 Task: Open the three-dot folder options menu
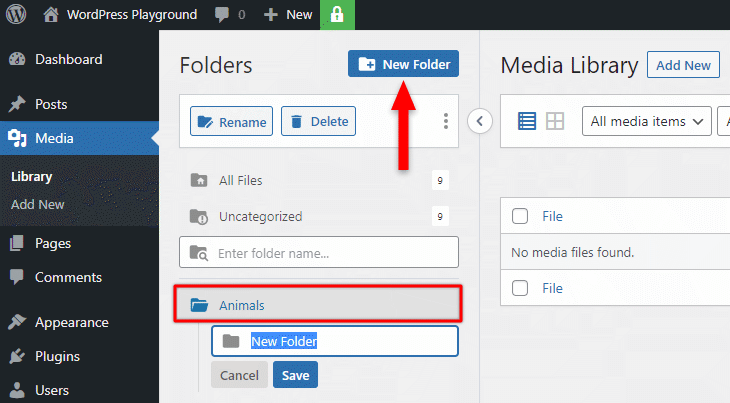446,121
